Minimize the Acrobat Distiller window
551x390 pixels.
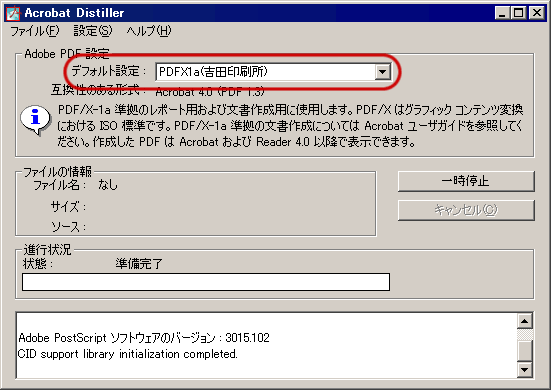pos(502,13)
